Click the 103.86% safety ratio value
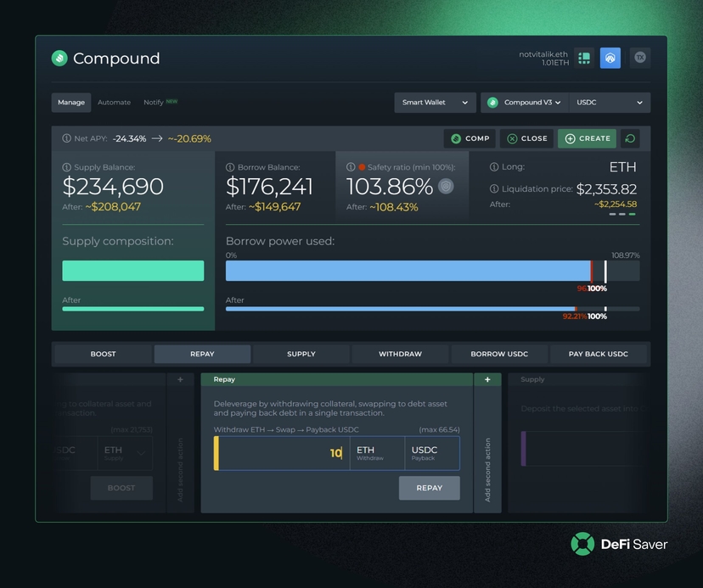This screenshot has height=588, width=703. 389,187
